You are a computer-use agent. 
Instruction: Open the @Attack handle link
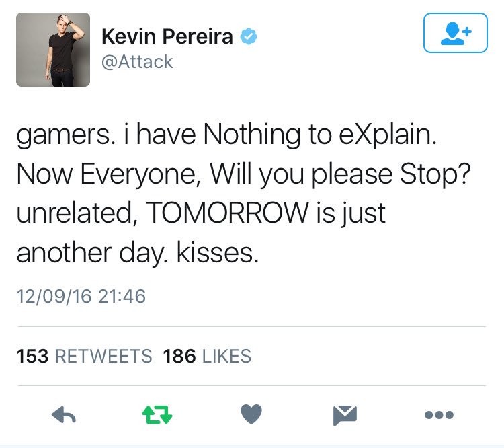tap(137, 61)
